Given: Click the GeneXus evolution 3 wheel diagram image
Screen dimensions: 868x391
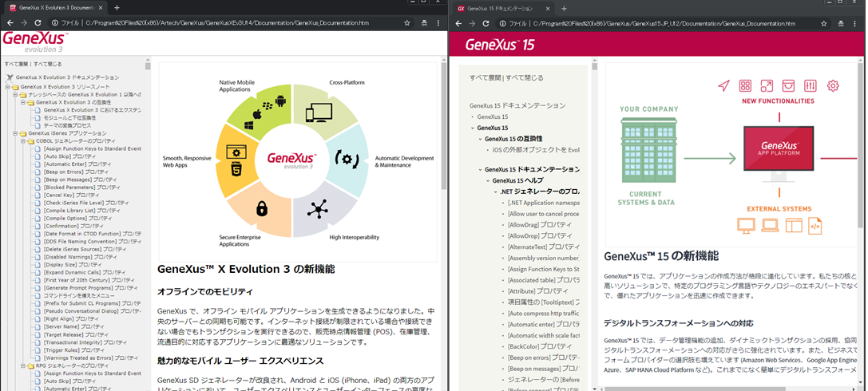Looking at the screenshot, I should (x=299, y=161).
